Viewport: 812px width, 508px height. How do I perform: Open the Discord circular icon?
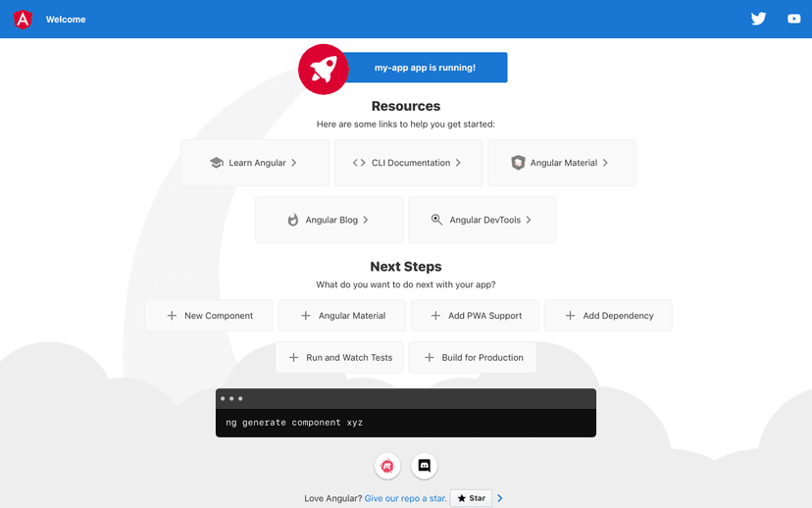424,466
